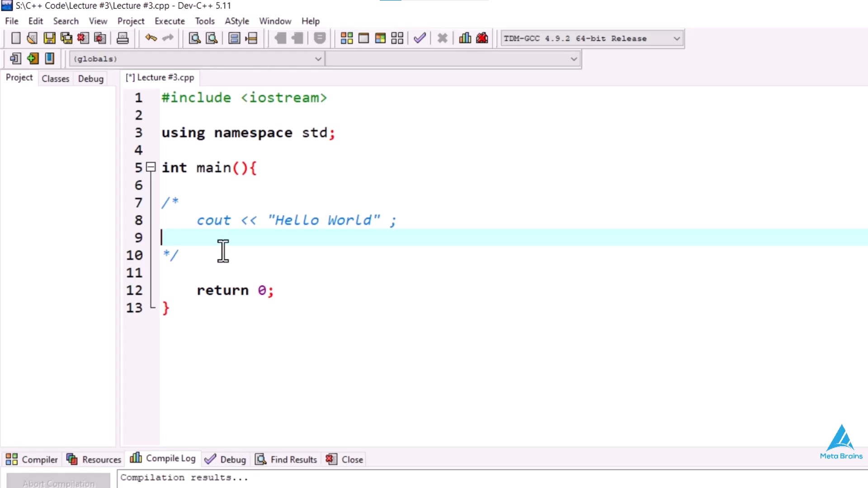The height and width of the screenshot is (488, 868).
Task: Click the Close button in bottom panel
Action: (x=345, y=459)
